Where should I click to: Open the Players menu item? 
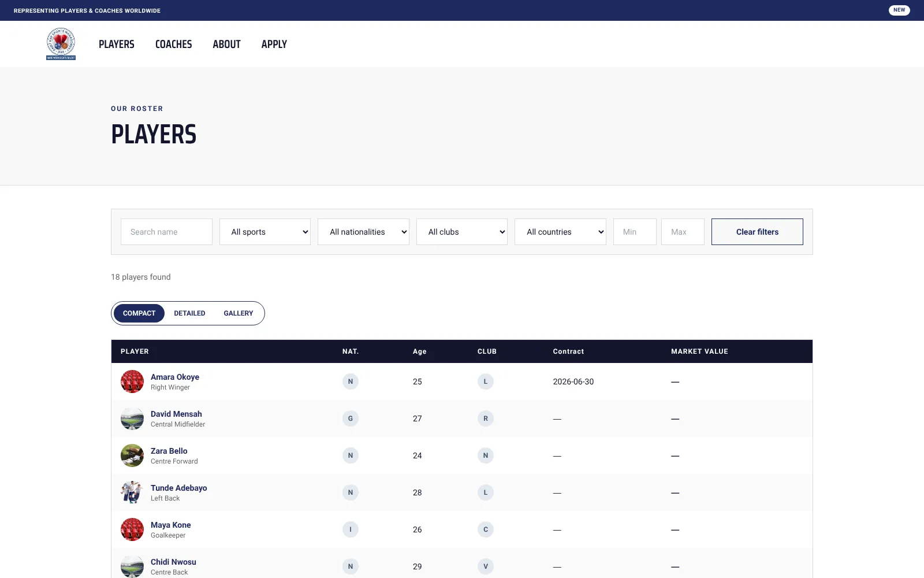[x=117, y=44]
